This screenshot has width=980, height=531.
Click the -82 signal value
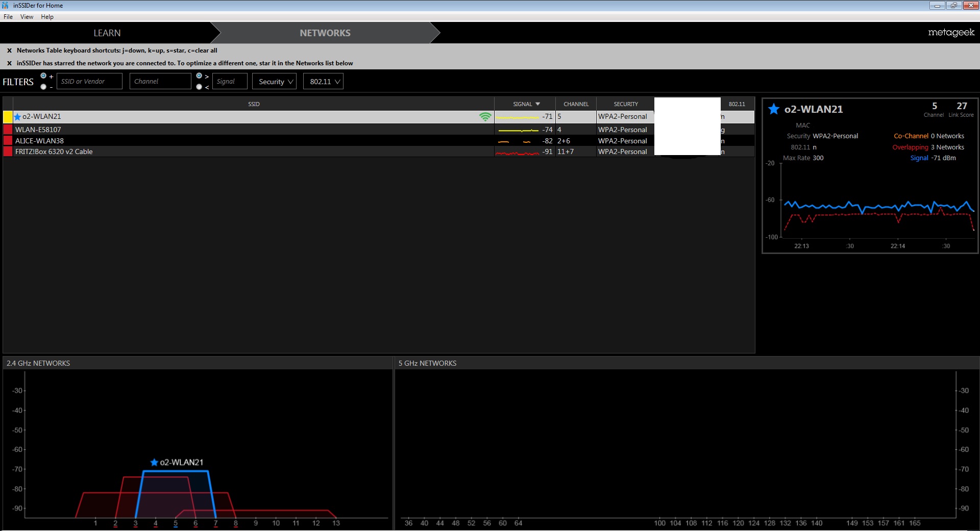tap(547, 141)
